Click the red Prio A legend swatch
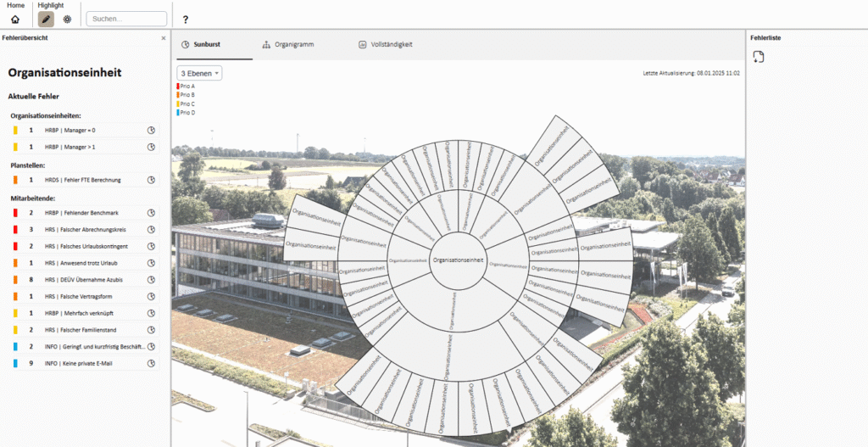 (x=178, y=87)
